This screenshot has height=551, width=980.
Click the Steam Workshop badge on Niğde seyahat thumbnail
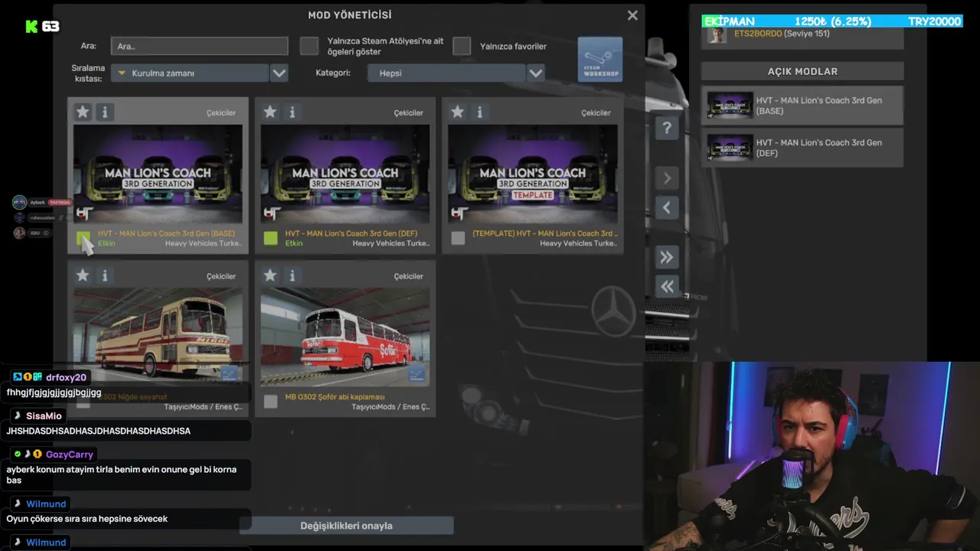click(230, 373)
